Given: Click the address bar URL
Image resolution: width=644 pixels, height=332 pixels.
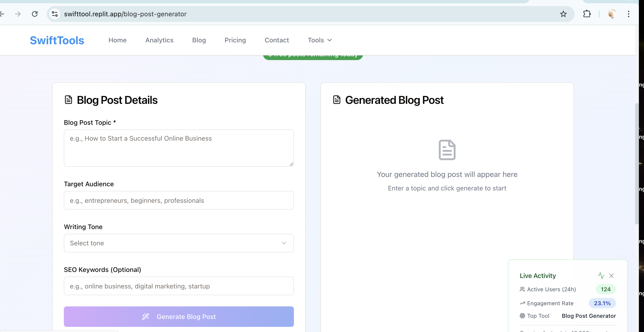Looking at the screenshot, I should click(x=125, y=14).
